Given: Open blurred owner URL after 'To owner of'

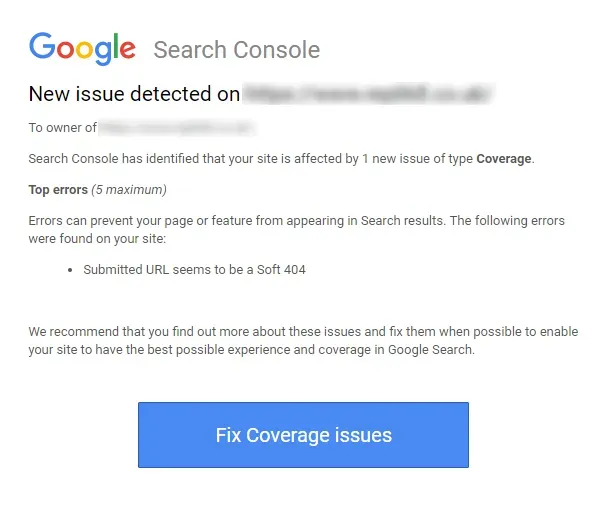Looking at the screenshot, I should 177,128.
